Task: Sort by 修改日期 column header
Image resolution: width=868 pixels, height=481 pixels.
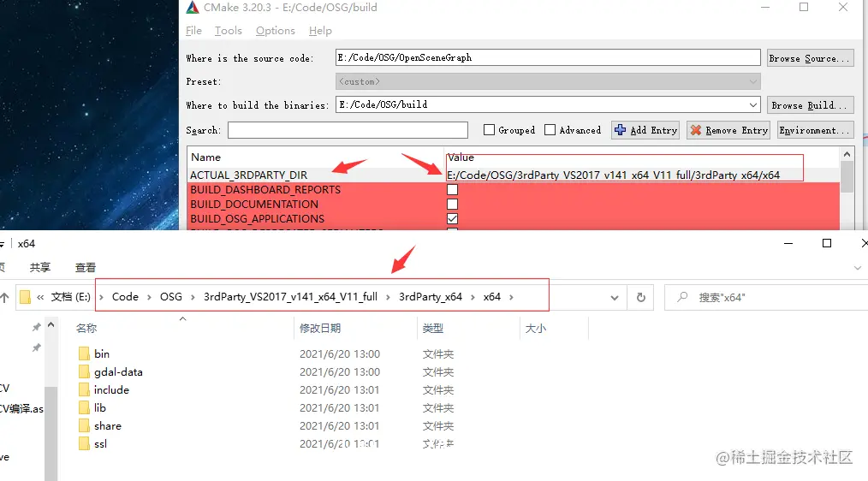Action: click(x=320, y=329)
